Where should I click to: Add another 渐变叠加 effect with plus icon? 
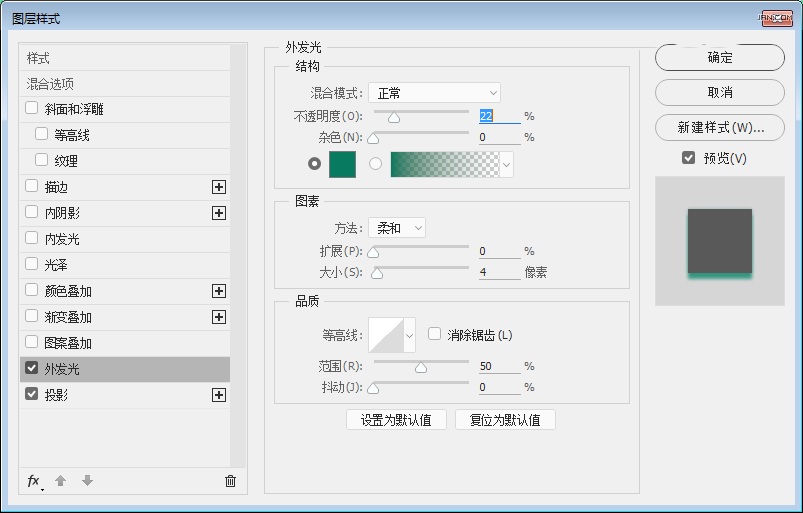pos(219,317)
